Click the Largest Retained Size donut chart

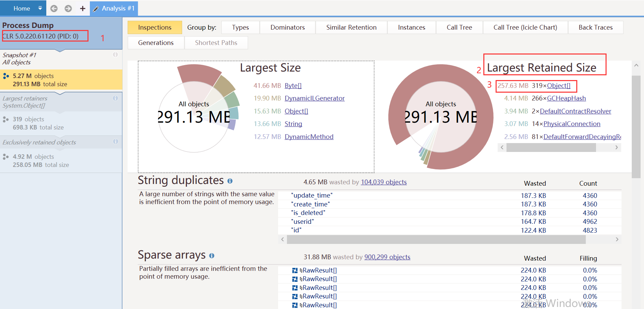441,117
